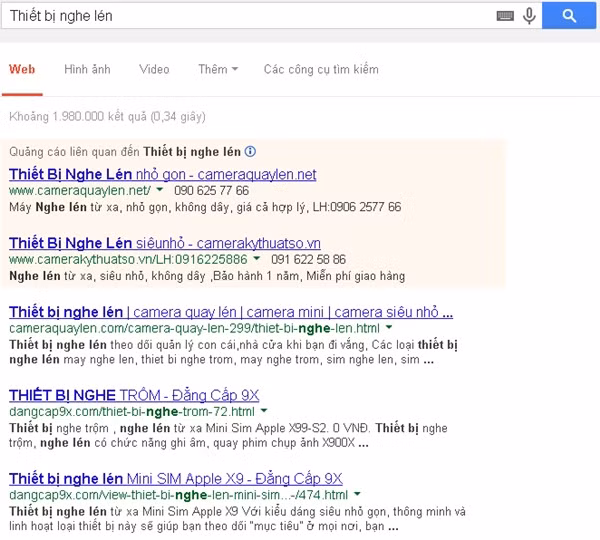This screenshot has width=600, height=540.
Task: Expand arrow after thiet-bi-nghe-len.html URL
Action: coord(389,327)
